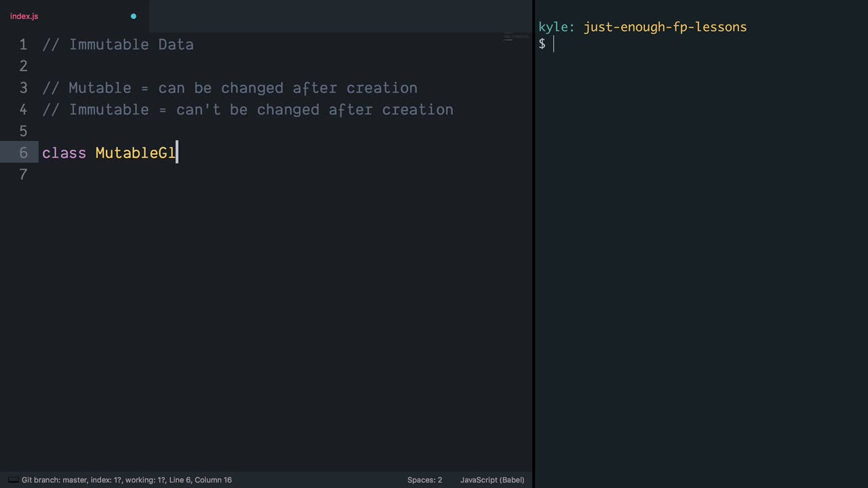This screenshot has width=868, height=488.
Task: Click the minimap preview in the editor
Action: pyautogui.click(x=516, y=37)
